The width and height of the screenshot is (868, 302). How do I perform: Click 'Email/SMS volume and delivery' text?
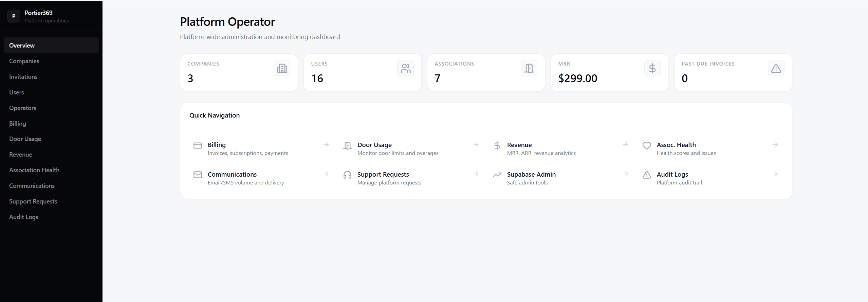(x=246, y=183)
